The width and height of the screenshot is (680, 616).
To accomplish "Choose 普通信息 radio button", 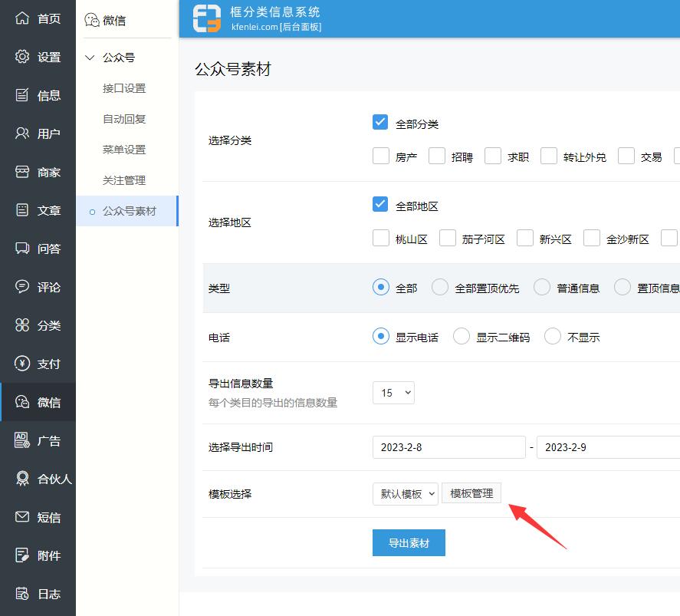I will click(542, 288).
